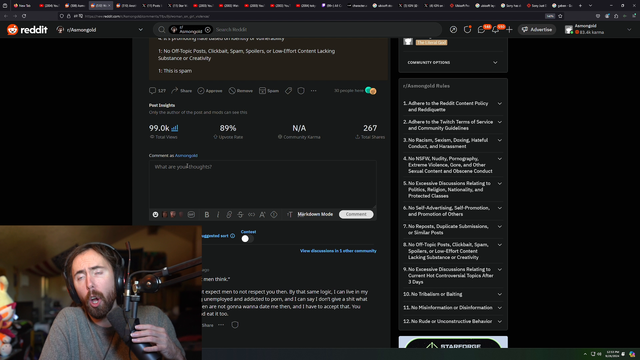Toggle inline code formatting

click(x=251, y=214)
